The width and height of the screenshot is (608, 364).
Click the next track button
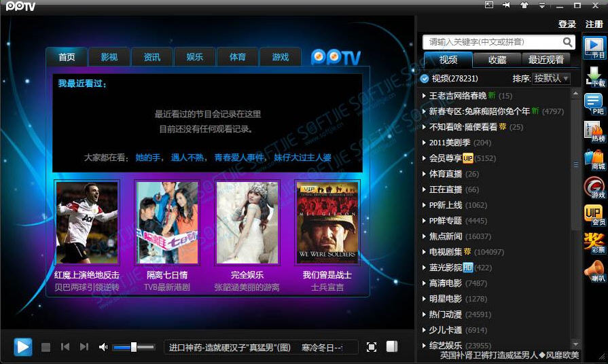[84, 347]
